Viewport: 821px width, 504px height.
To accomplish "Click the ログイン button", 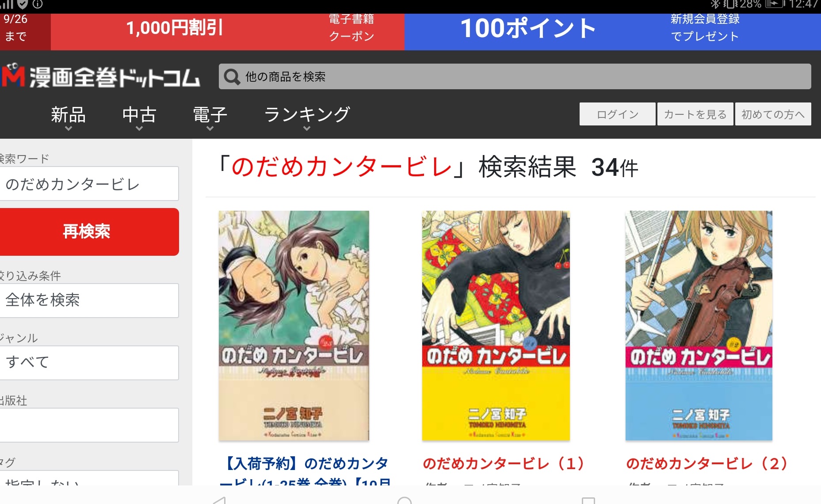I will point(617,114).
